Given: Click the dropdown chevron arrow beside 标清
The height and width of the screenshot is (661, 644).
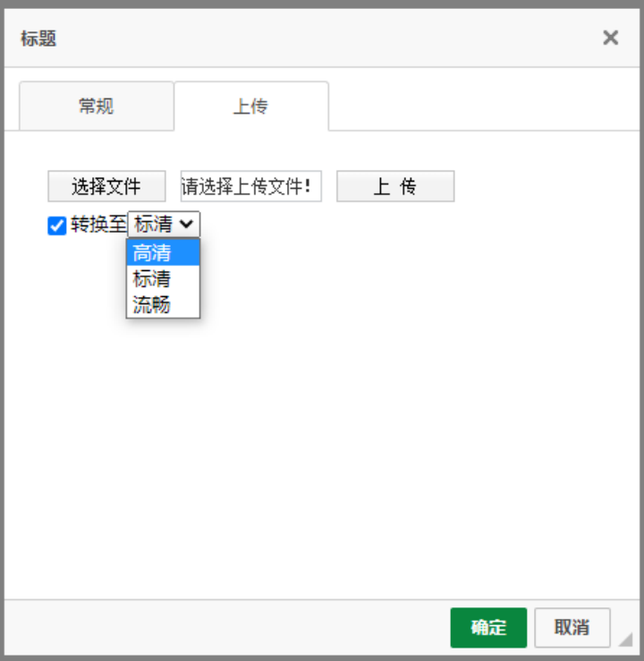Looking at the screenshot, I should [187, 225].
